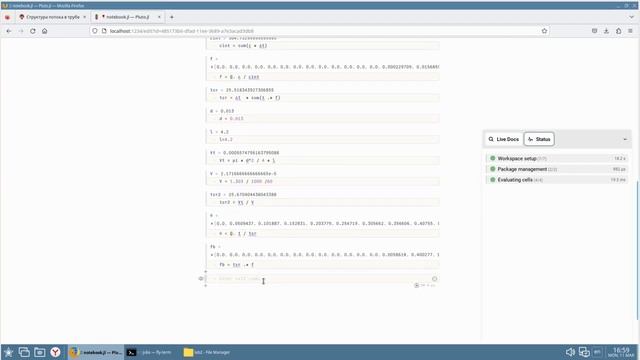Switch the keyboard layout tray indicator
Screen dimensions: 640x360
[597, 352]
